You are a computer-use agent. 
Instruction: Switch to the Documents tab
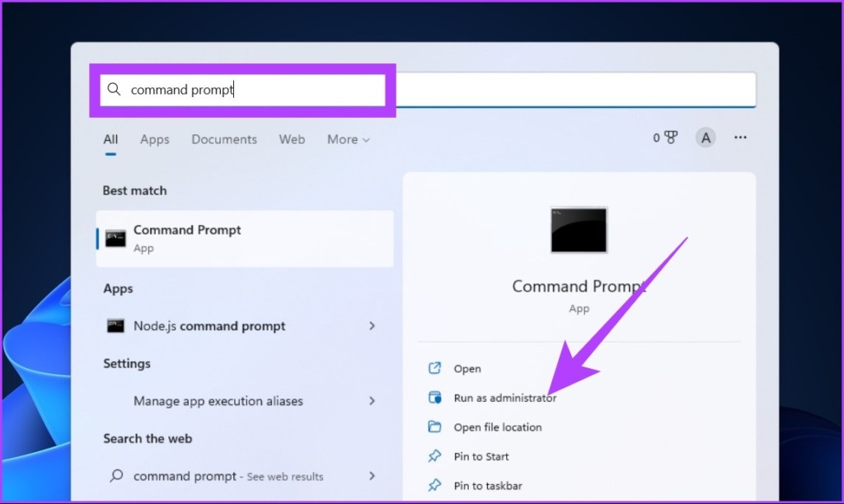pyautogui.click(x=224, y=139)
